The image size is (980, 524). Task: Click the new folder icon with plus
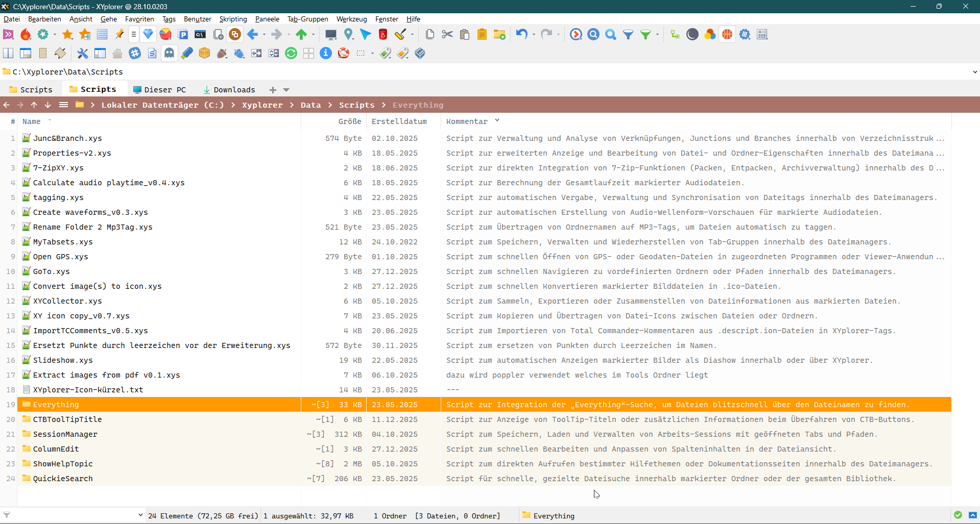(x=499, y=35)
